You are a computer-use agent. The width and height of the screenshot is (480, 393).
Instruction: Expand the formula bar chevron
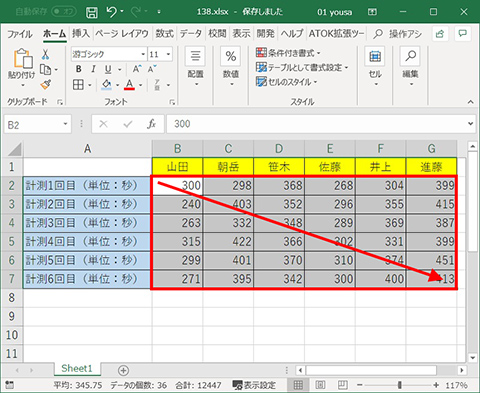coord(471,124)
